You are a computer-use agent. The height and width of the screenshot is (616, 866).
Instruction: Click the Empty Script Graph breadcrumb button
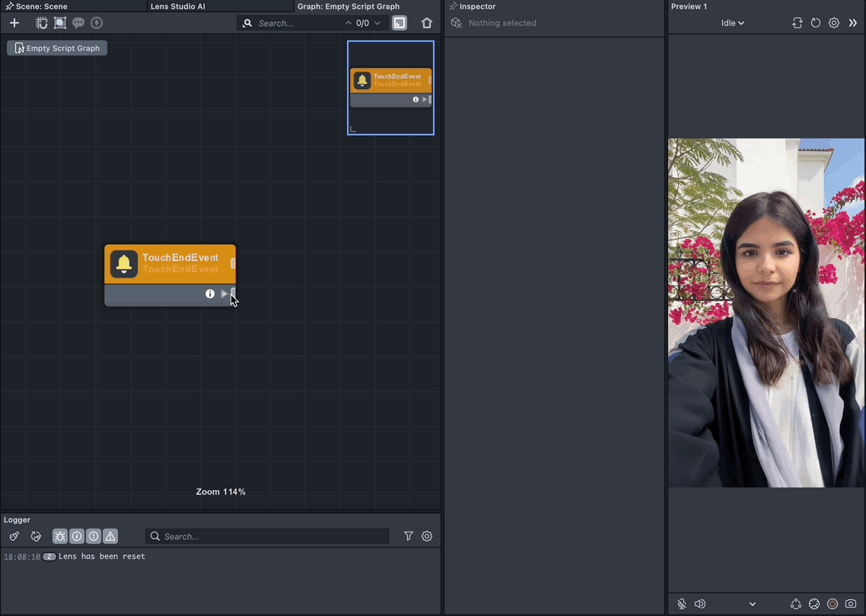pyautogui.click(x=57, y=48)
